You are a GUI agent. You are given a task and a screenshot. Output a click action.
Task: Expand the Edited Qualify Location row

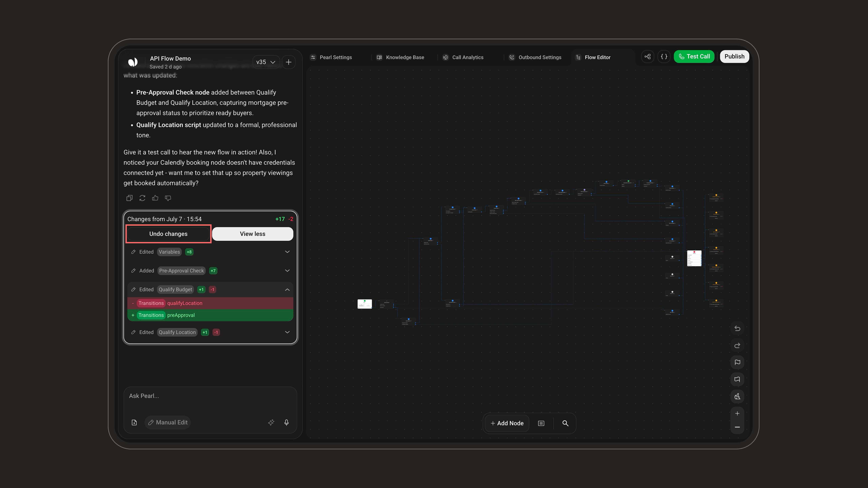tap(210, 332)
